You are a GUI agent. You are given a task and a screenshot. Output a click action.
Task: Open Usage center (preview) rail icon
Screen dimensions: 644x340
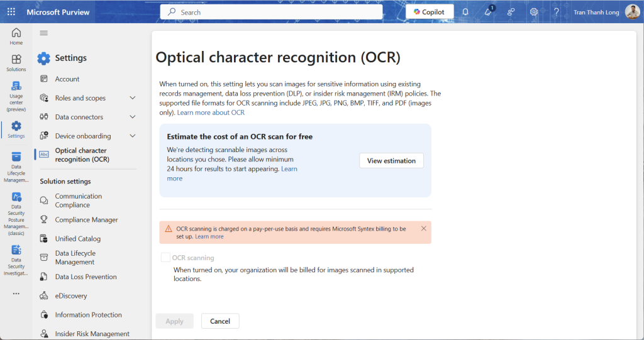pyautogui.click(x=16, y=96)
